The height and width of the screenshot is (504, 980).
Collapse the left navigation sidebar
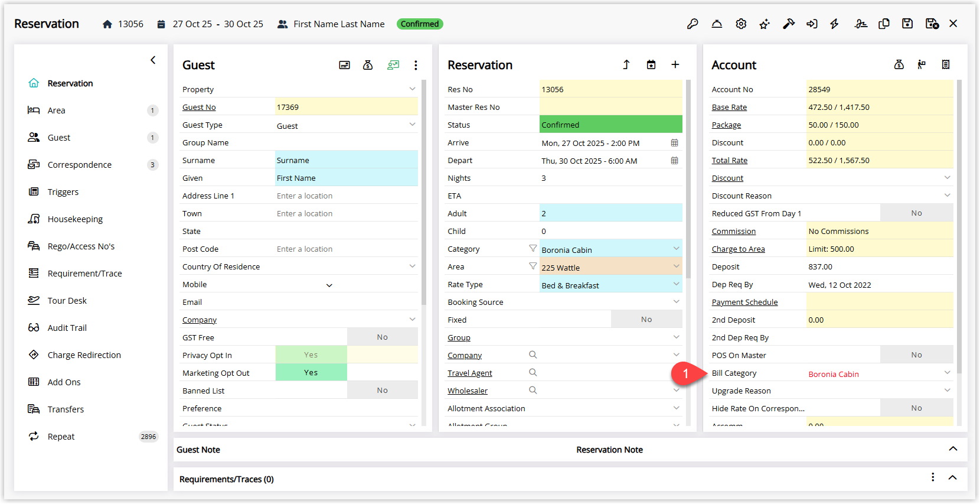[153, 60]
